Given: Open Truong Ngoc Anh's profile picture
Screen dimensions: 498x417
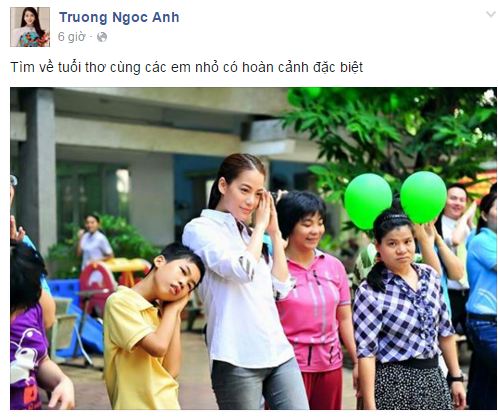Looking at the screenshot, I should pyautogui.click(x=30, y=27).
